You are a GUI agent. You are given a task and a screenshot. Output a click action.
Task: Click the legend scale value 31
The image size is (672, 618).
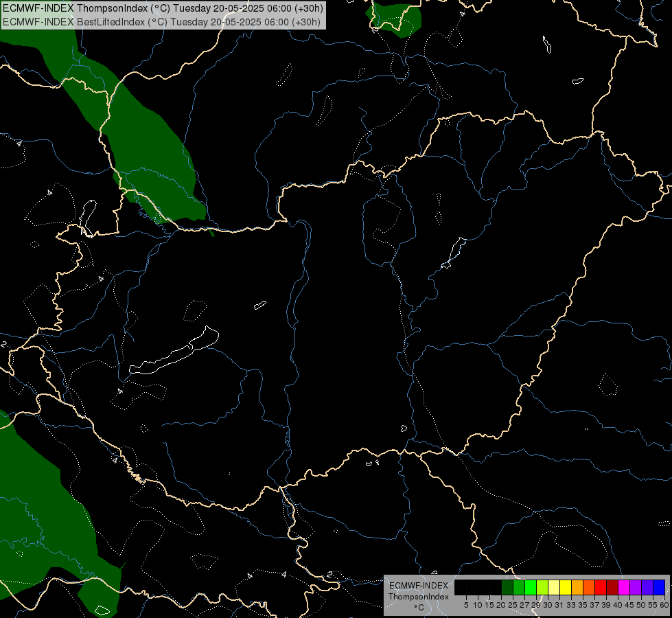pos(559,605)
